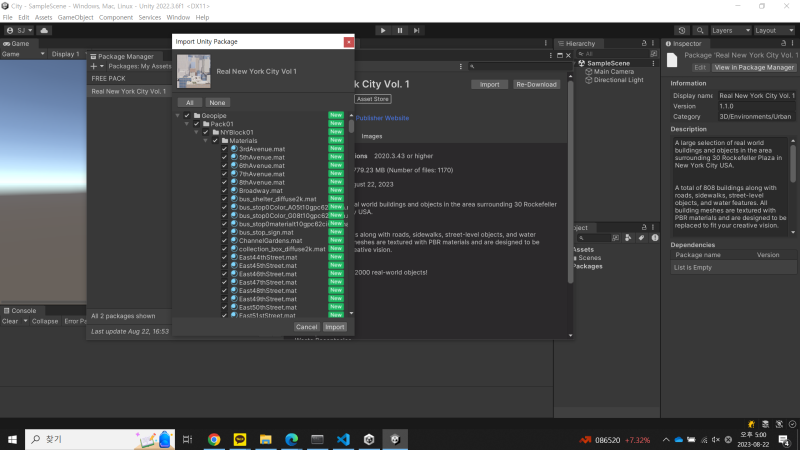Uncheck the East44thStreet.mat checkbox
This screenshot has height=450, width=800.
pos(224,257)
